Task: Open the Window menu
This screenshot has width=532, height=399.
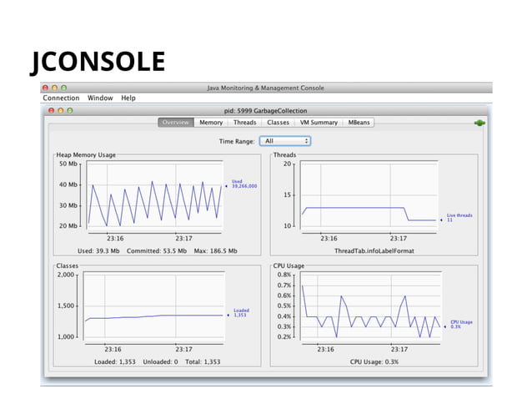Action: [100, 98]
